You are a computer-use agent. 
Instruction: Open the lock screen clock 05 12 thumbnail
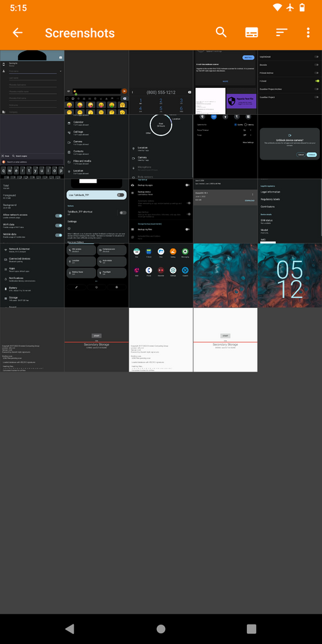click(290, 275)
